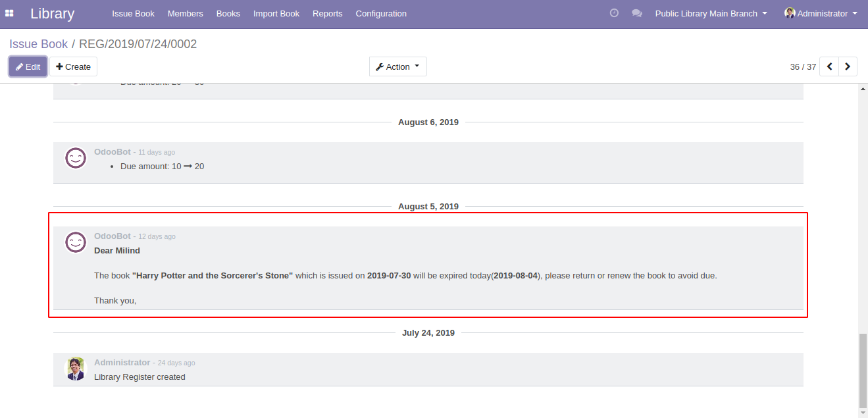Click the '12 days ago' timestamp

157,236
